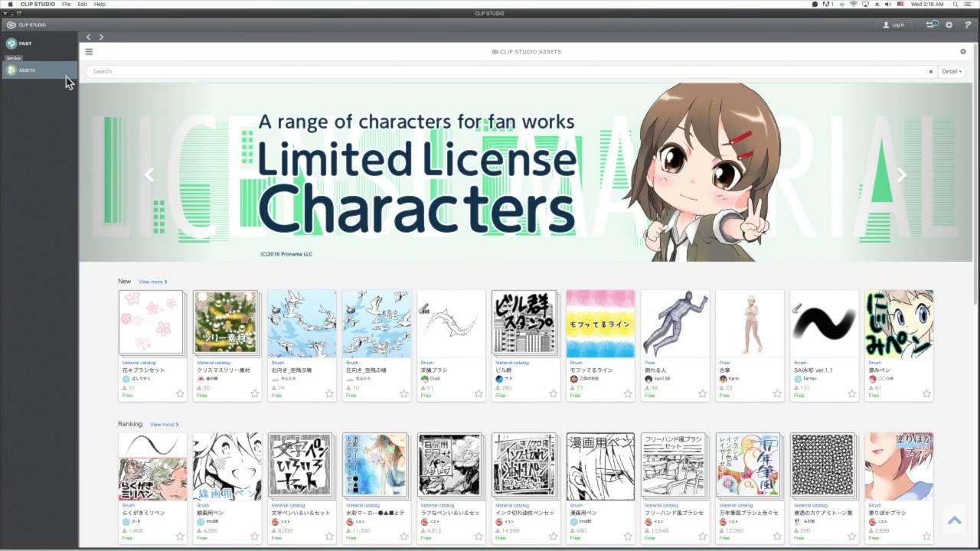
Task: Open the Edit menu
Action: pyautogui.click(x=82, y=5)
